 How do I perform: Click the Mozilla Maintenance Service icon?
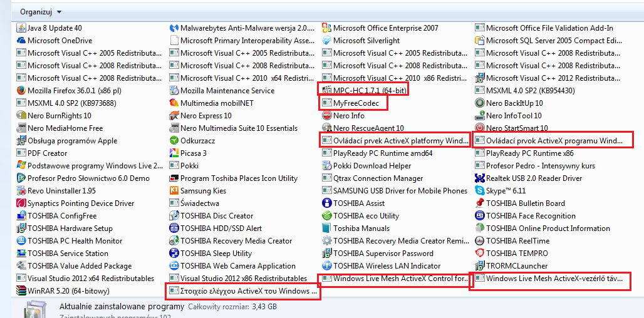coord(174,91)
